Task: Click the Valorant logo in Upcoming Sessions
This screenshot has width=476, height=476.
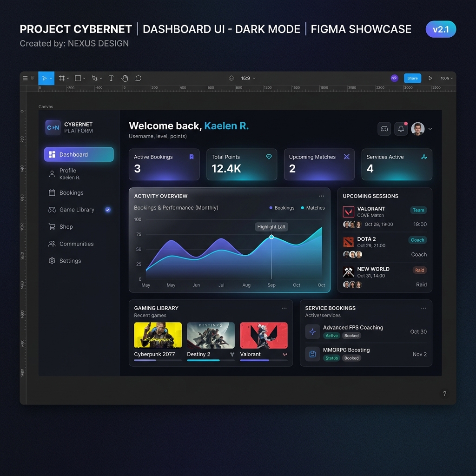Action: click(349, 212)
